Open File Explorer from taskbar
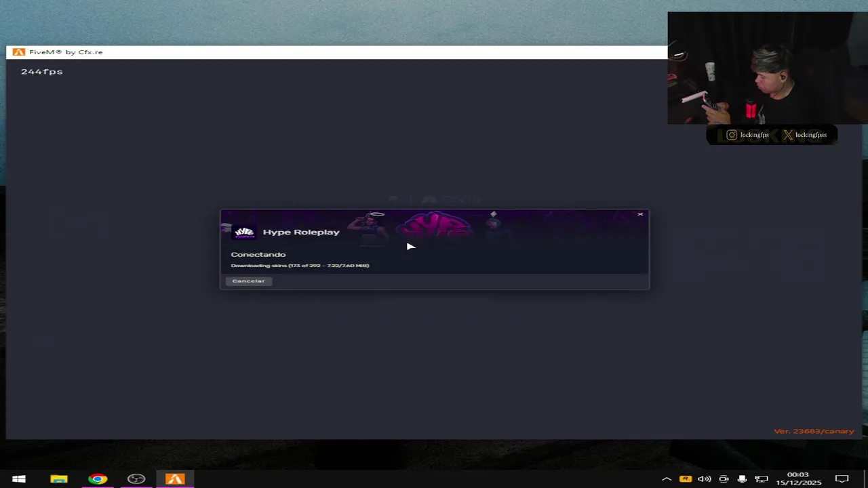Image resolution: width=868 pixels, height=488 pixels. click(59, 479)
